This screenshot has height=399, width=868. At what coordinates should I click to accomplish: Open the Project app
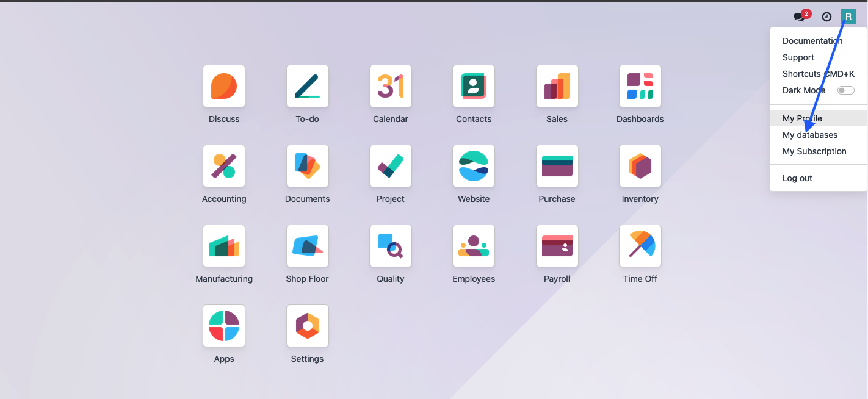point(391,166)
